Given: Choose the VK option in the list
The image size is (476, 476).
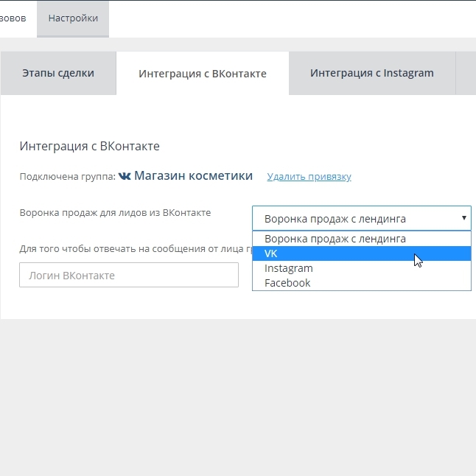Looking at the screenshot, I should [x=362, y=253].
